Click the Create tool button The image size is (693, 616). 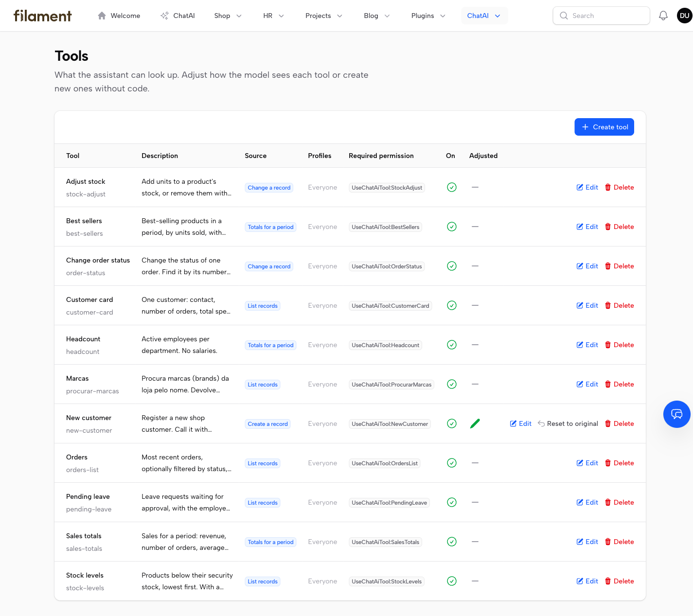click(x=604, y=127)
